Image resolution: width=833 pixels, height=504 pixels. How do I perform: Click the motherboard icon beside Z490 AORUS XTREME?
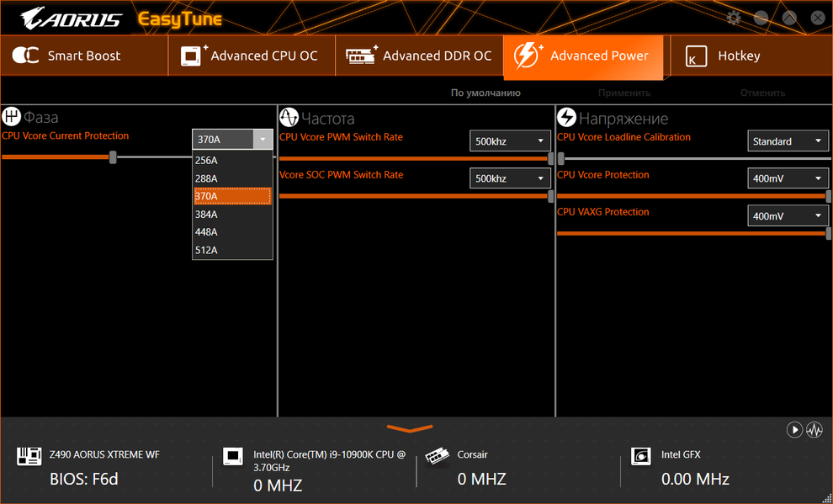29,456
